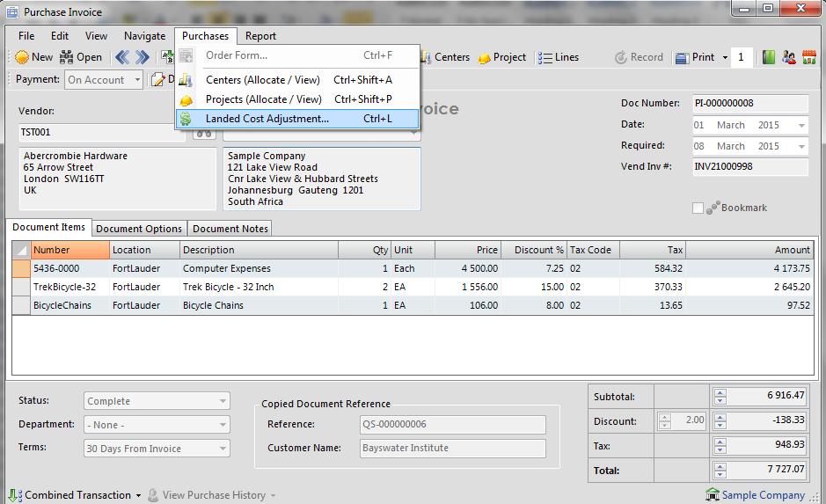Open the Document Notes tab
Viewport: 826px width, 504px height.
(230, 229)
